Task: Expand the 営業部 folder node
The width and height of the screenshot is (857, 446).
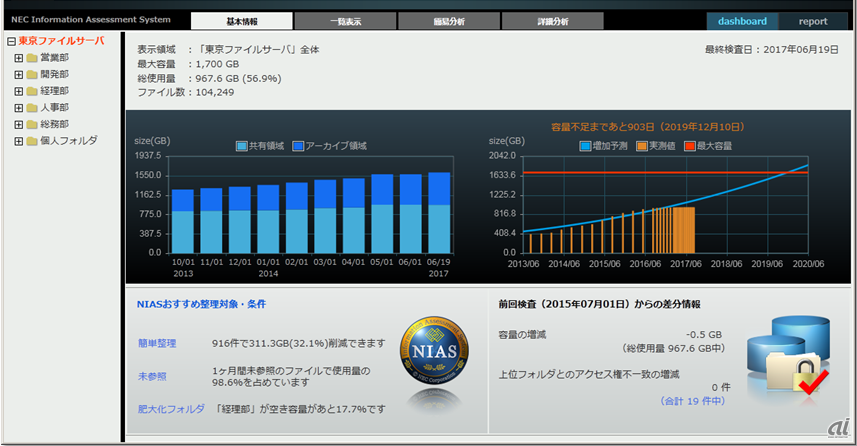Action: [x=19, y=58]
